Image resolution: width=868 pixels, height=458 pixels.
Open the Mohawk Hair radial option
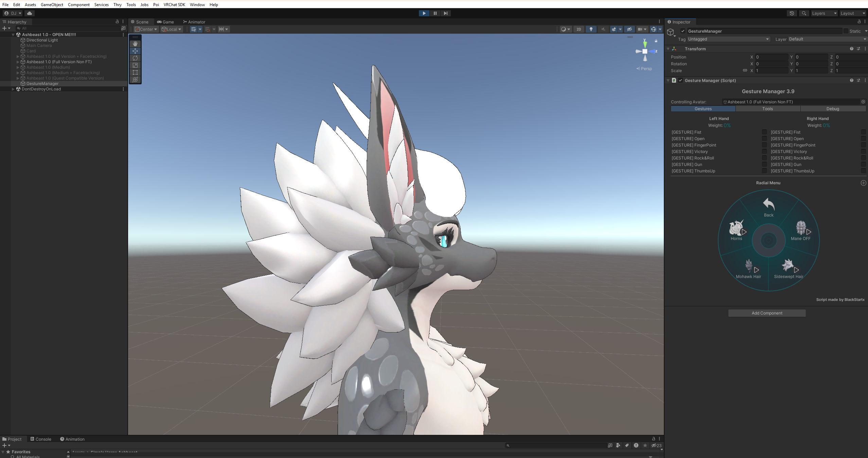click(x=748, y=269)
